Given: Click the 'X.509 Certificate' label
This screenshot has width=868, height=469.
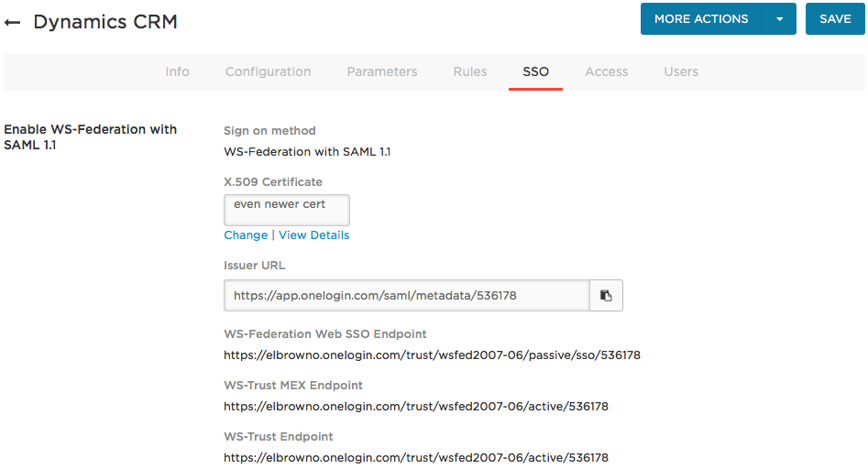Looking at the screenshot, I should click(x=273, y=182).
